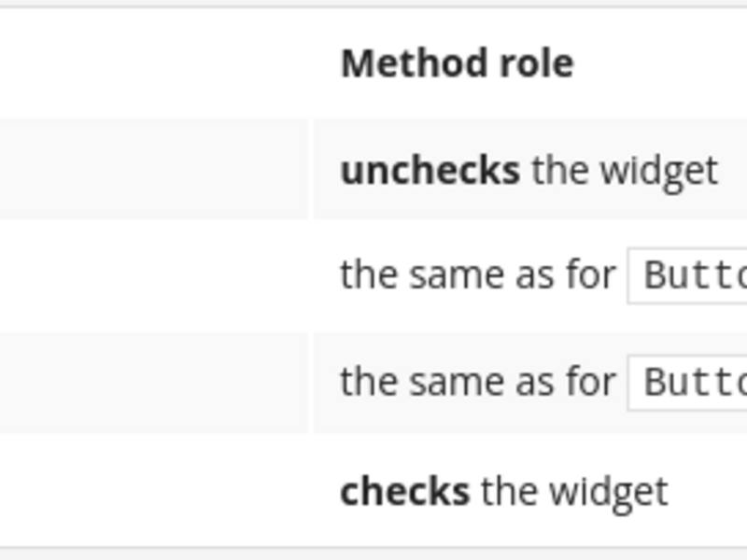The width and height of the screenshot is (747, 560).
Task: Click the first Button code snippet box
Action: coord(687,275)
